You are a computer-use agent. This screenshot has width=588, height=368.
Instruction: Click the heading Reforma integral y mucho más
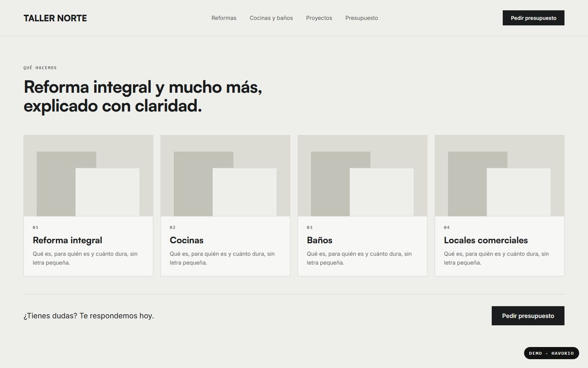tap(143, 96)
